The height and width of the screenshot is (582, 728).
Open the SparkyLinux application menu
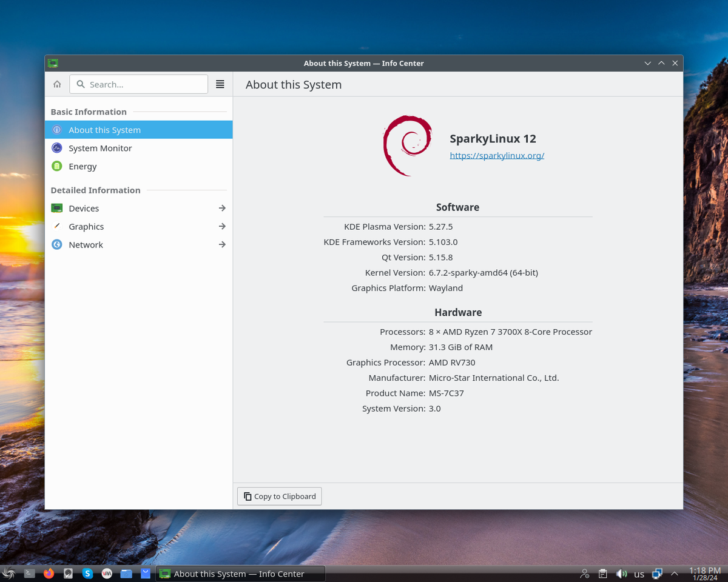click(x=9, y=573)
